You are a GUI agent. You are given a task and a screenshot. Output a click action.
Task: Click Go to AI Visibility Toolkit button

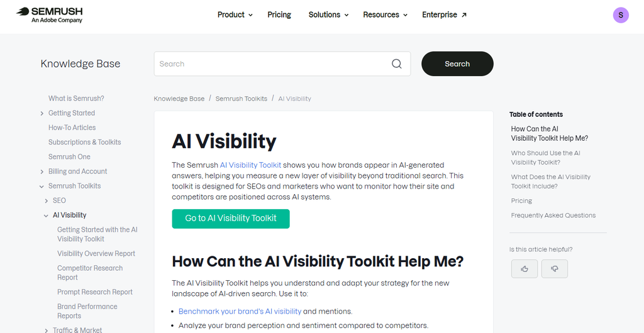coord(231,219)
